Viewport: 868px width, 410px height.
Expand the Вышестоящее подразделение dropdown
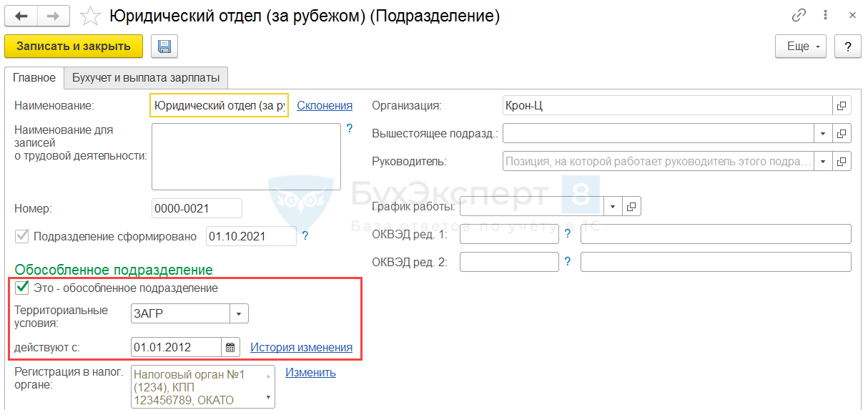(x=822, y=134)
